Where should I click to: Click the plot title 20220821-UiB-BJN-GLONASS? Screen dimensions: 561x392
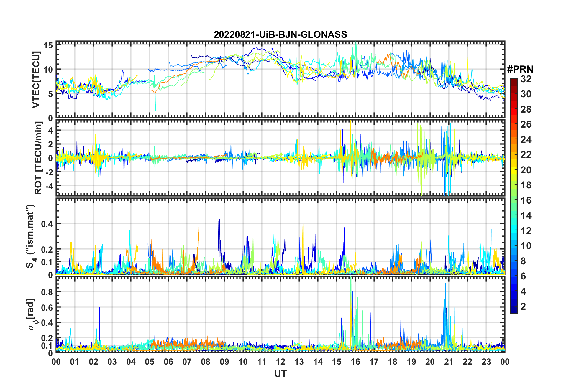280,35
